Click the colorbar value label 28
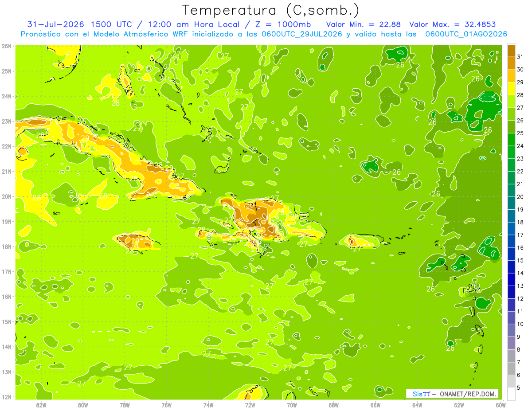 click(x=520, y=95)
